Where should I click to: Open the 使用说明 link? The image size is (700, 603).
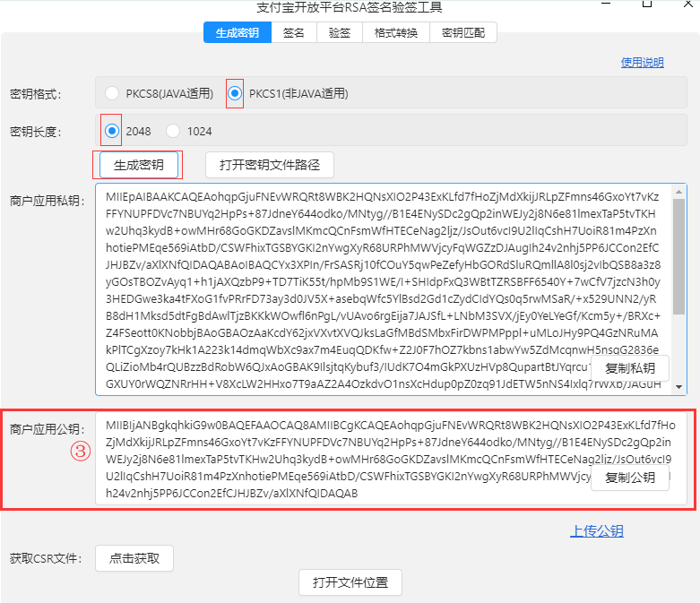click(642, 63)
